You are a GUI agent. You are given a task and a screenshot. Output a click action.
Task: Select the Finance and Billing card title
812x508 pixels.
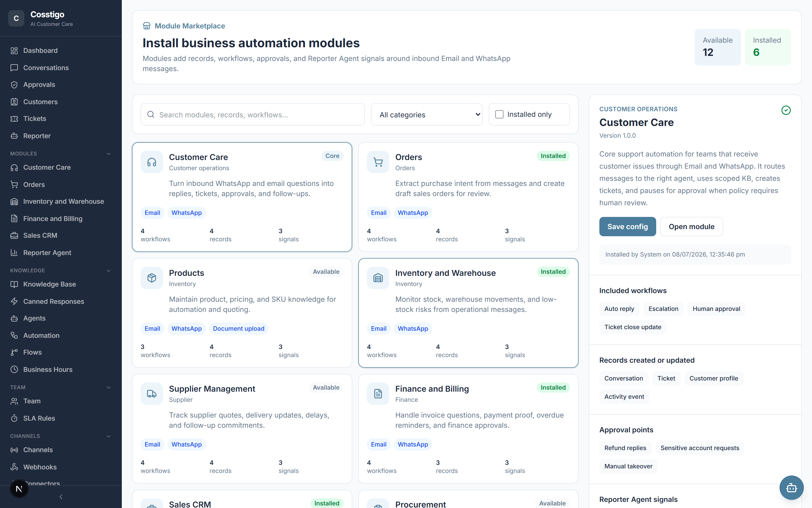(x=432, y=389)
